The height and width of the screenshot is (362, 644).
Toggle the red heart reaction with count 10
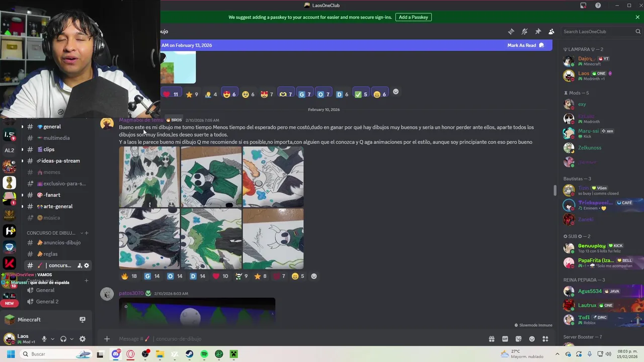(x=220, y=276)
